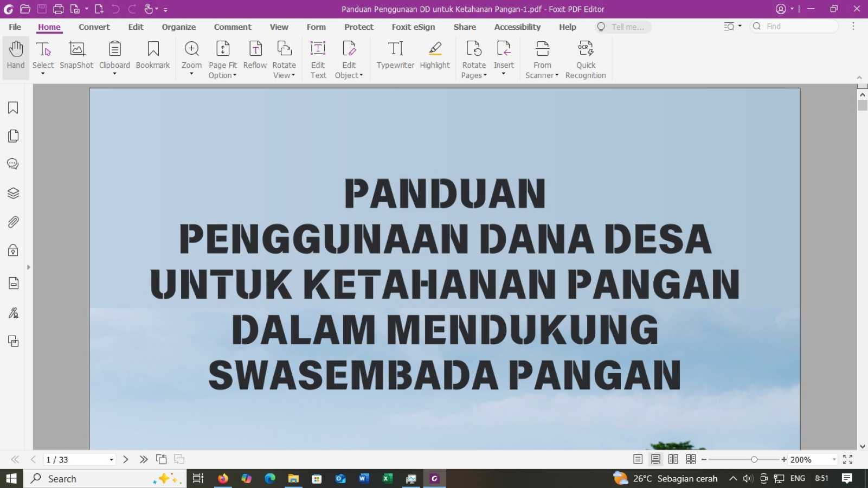868x488 pixels.
Task: Switch to the Comment tab
Action: 233,27
